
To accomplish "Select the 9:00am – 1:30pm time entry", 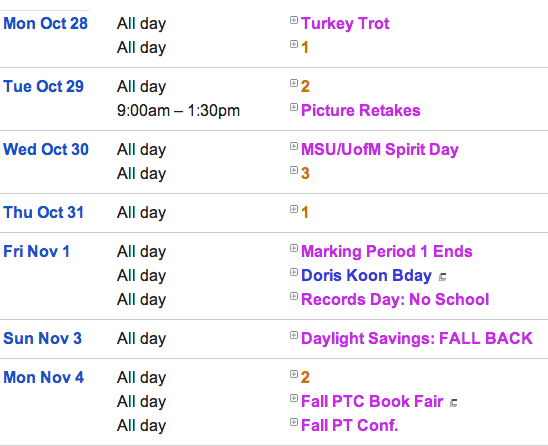I will pos(178,110).
